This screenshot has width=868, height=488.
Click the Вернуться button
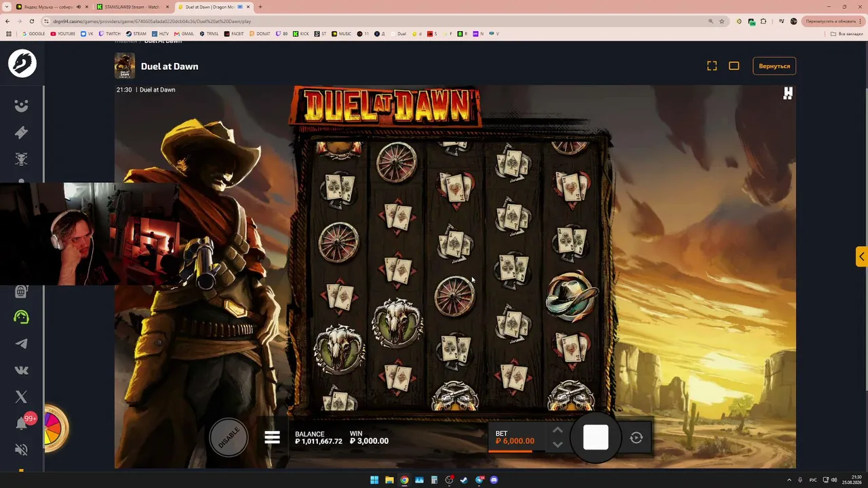(x=774, y=66)
